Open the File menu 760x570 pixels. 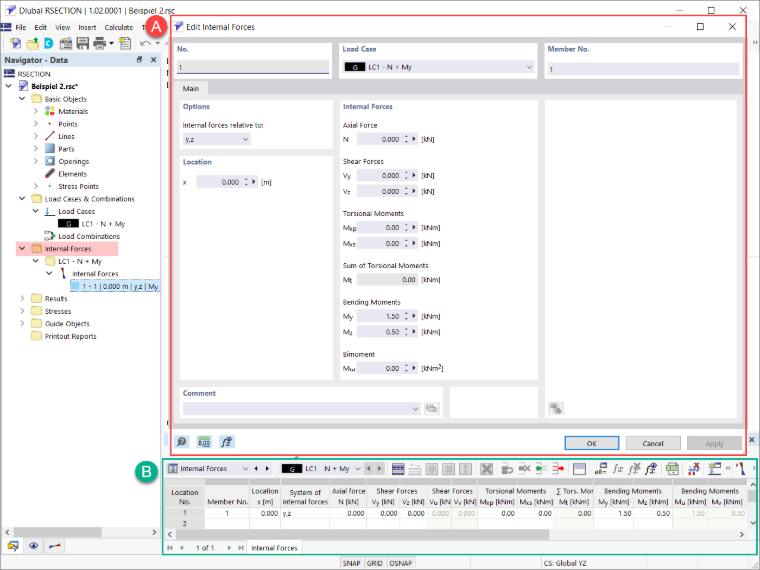click(20, 27)
